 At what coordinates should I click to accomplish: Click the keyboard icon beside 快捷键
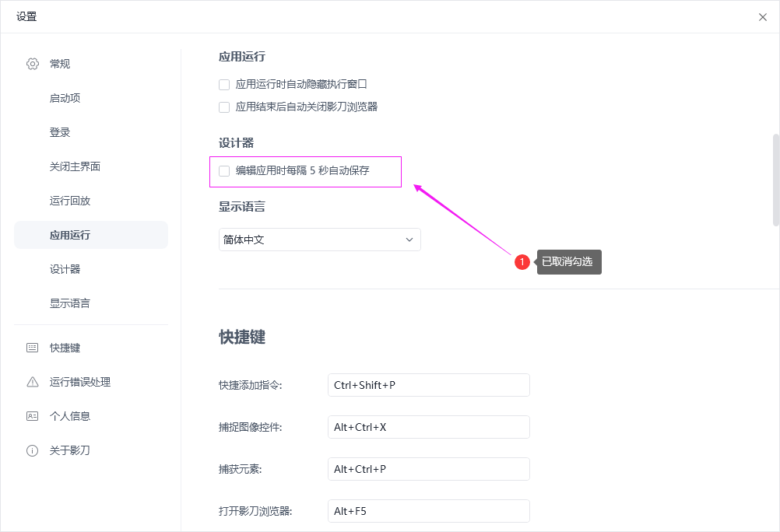[33, 348]
